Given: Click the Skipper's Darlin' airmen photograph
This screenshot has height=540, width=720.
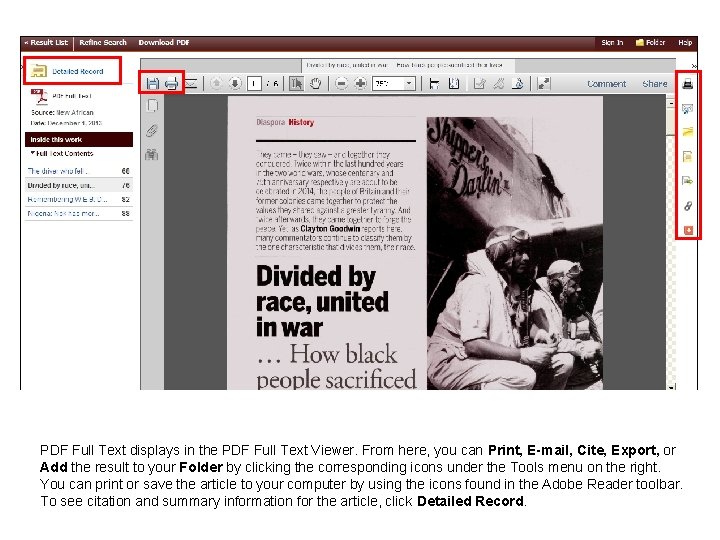Looking at the screenshot, I should point(514,253).
